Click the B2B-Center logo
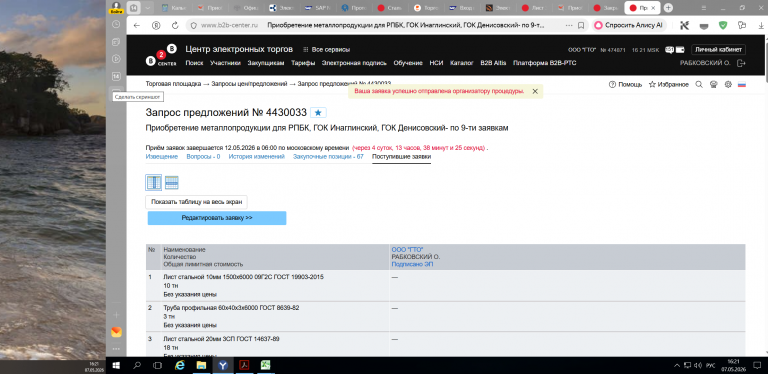 click(161, 56)
